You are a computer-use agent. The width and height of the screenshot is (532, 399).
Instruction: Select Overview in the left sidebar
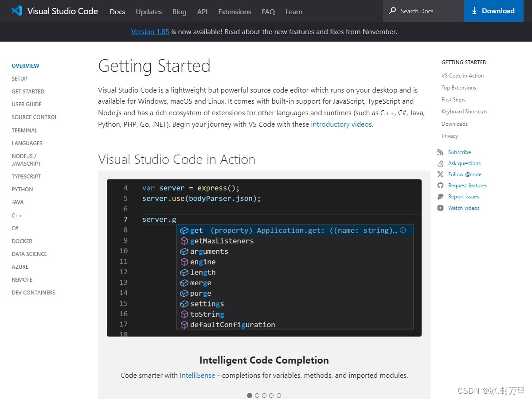(x=25, y=66)
